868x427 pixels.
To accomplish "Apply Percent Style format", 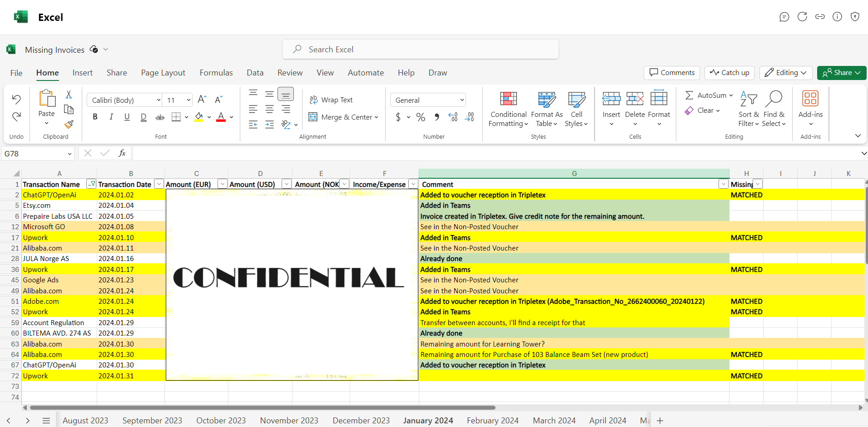I will [421, 117].
